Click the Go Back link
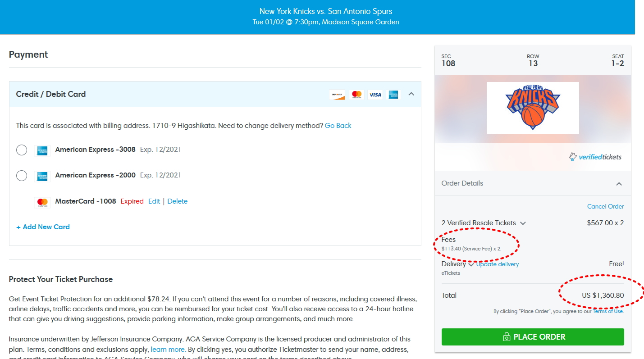Screen dimensions: 644x359 pos(338,126)
